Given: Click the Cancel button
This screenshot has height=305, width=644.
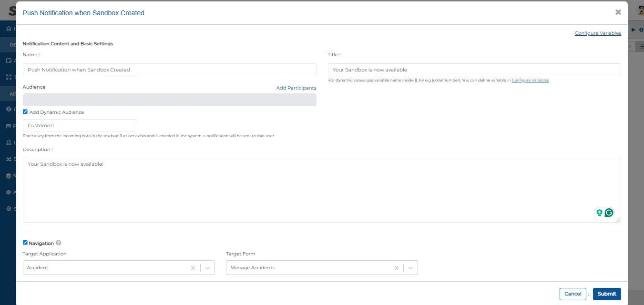Looking at the screenshot, I should coord(572,294).
